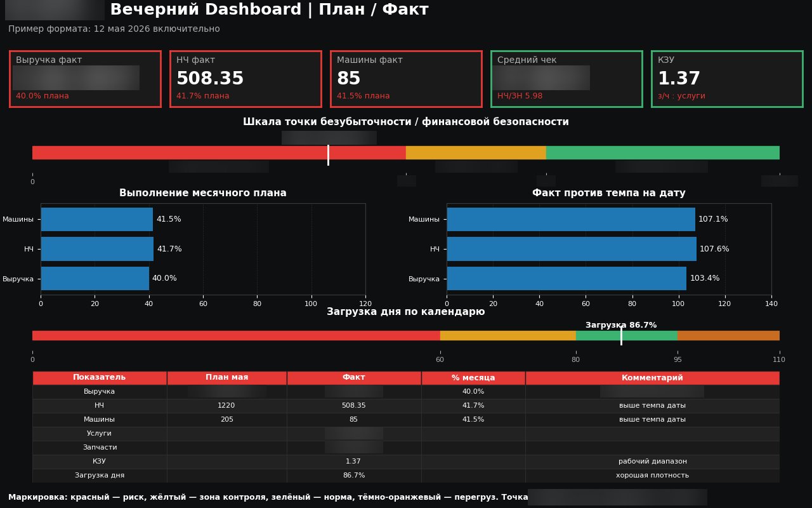Click the "Загрузка 86.7%" label above the scale

pyautogui.click(x=621, y=325)
